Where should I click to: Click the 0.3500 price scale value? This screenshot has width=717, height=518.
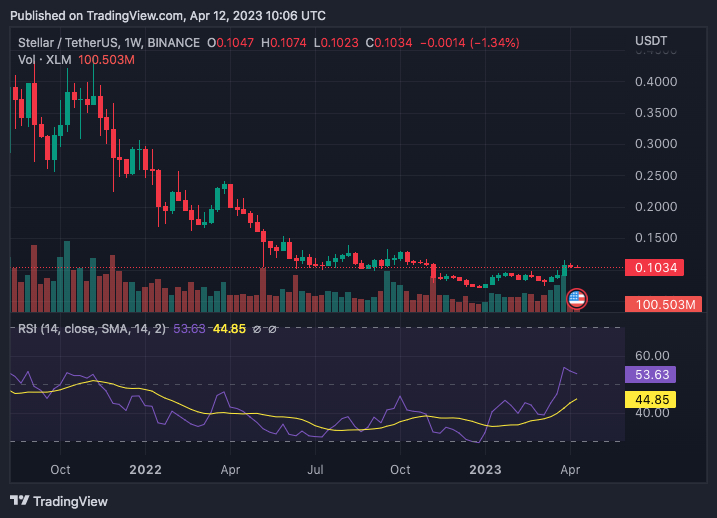pos(656,113)
